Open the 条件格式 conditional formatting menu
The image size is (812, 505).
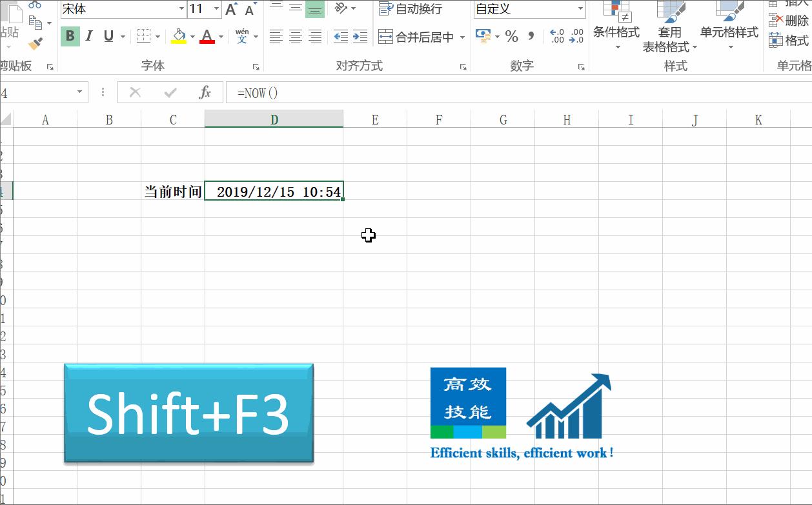point(616,29)
